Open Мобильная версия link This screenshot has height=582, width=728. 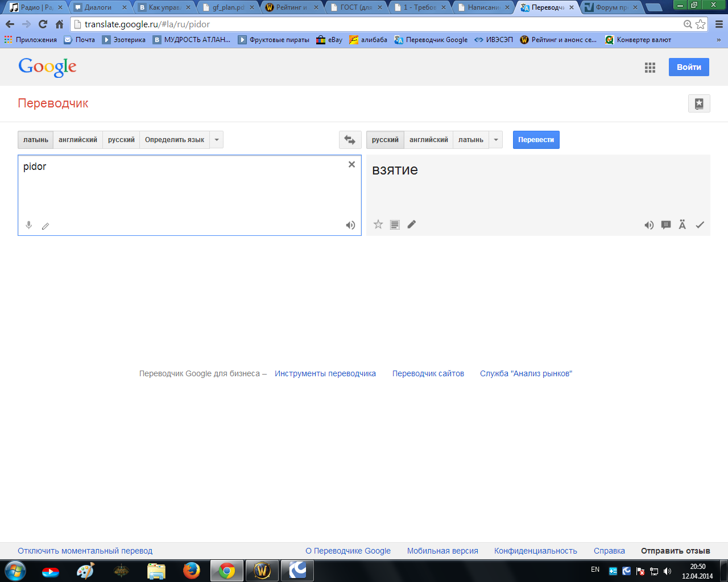(x=442, y=551)
